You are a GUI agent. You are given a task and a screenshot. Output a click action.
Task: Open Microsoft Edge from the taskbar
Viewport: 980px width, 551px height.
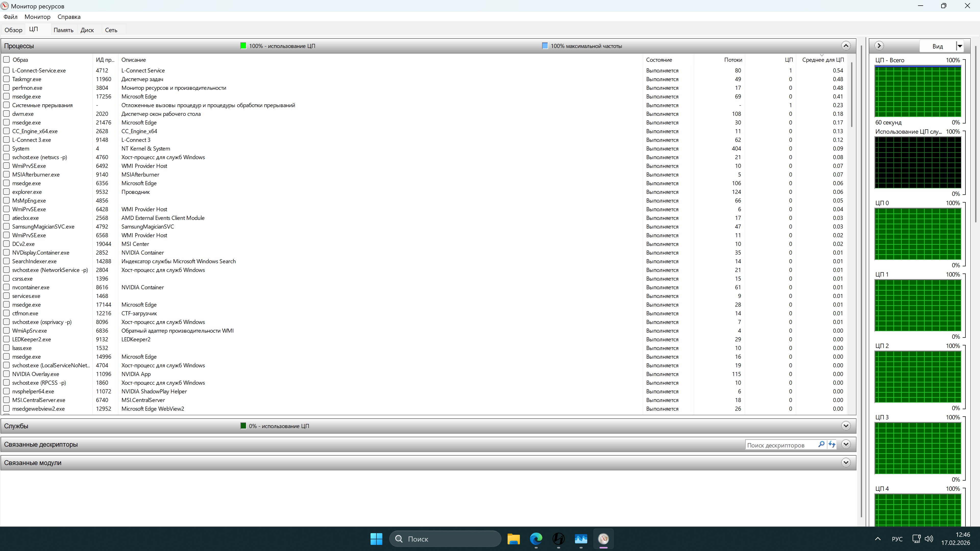536,539
